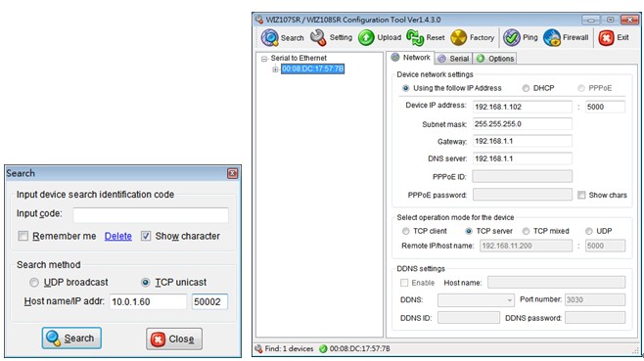Screen dimensions: 644x361
Task: Click the DDNS Host name field
Action: point(556,283)
